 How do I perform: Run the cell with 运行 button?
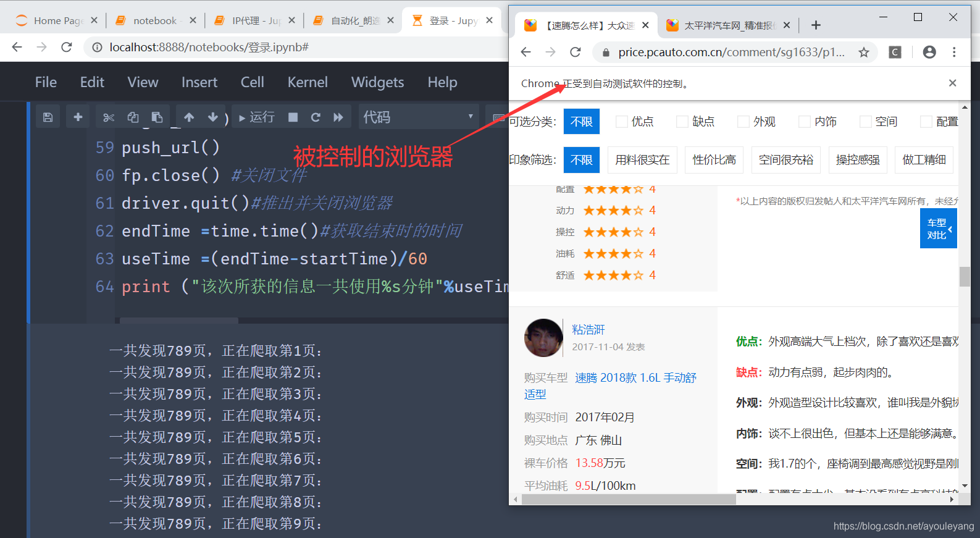pyautogui.click(x=256, y=117)
